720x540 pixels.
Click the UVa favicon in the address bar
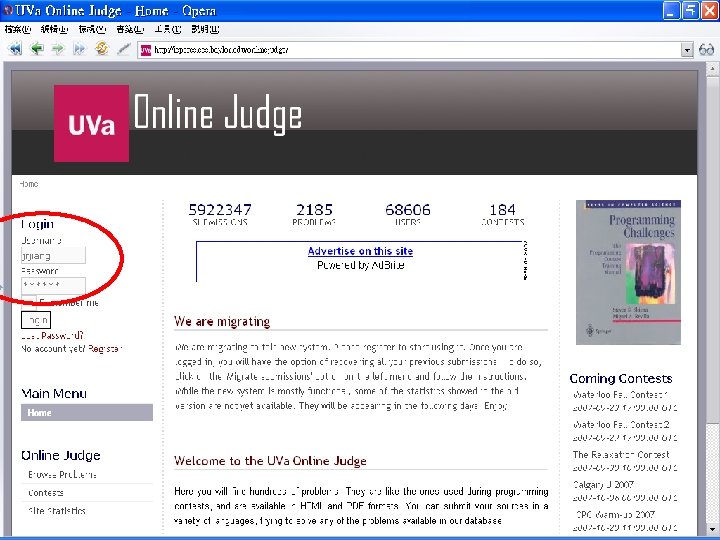click(x=146, y=50)
